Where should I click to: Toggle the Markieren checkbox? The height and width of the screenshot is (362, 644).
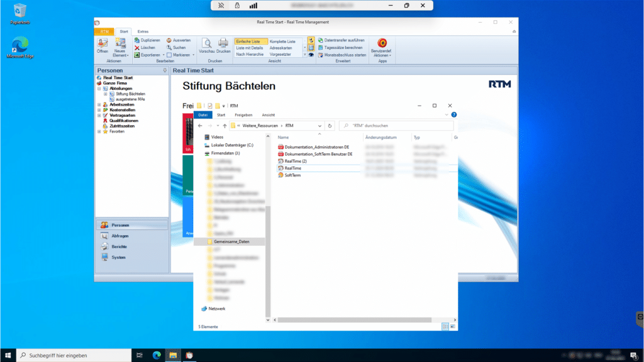point(169,55)
